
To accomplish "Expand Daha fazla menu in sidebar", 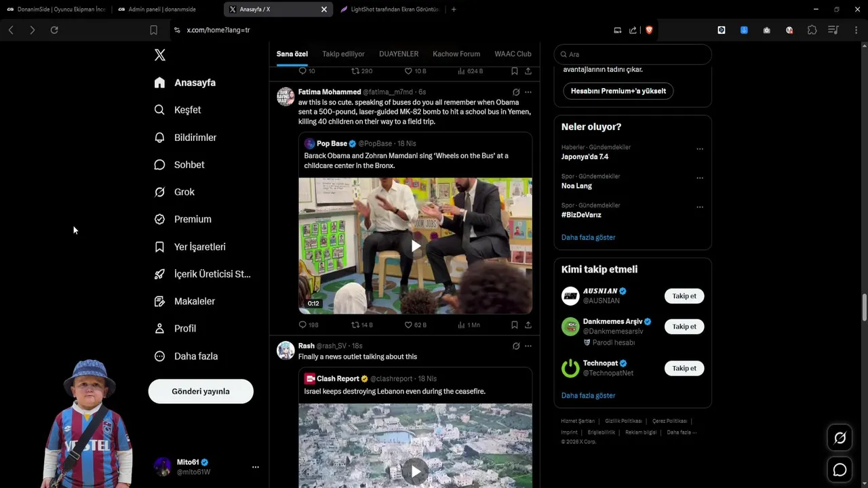I will pos(186,356).
